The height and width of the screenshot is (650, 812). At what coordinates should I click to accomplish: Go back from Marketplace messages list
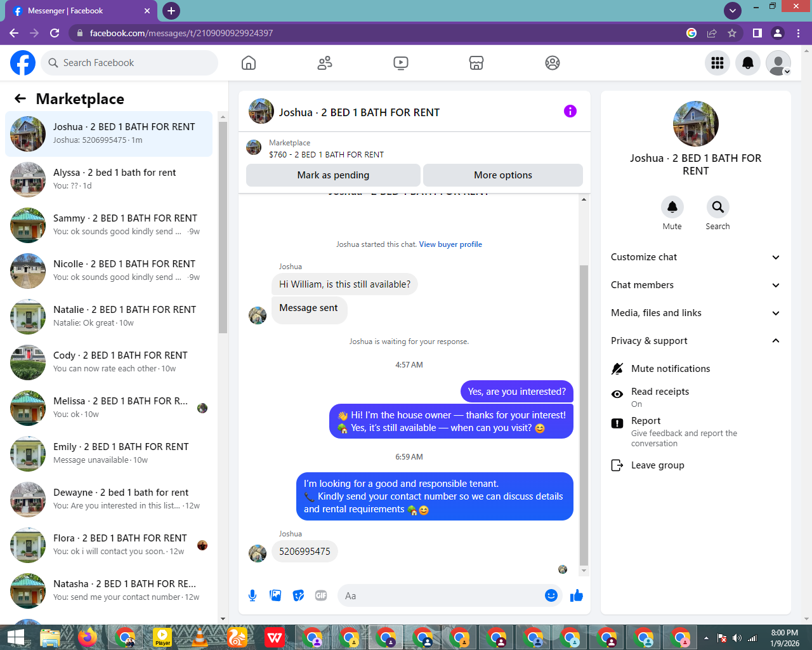[x=20, y=98]
